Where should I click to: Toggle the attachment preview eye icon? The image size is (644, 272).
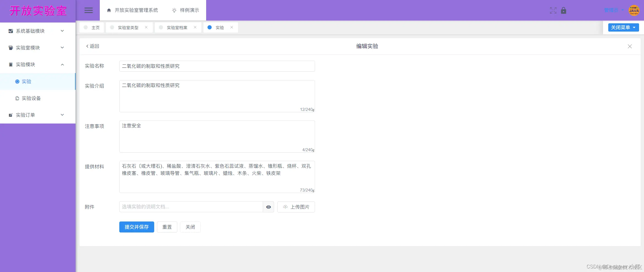pos(268,207)
